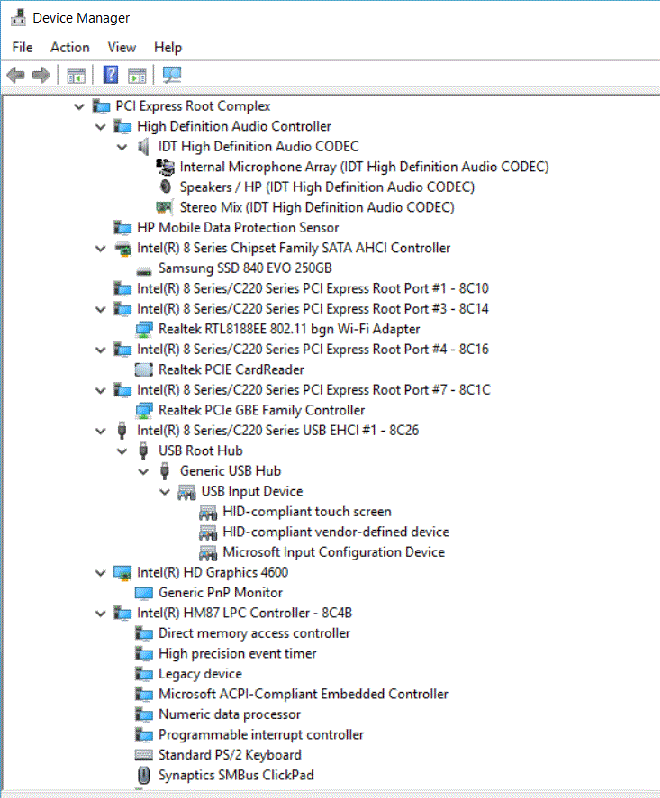
Task: Select High precision event timer
Action: pos(237,654)
